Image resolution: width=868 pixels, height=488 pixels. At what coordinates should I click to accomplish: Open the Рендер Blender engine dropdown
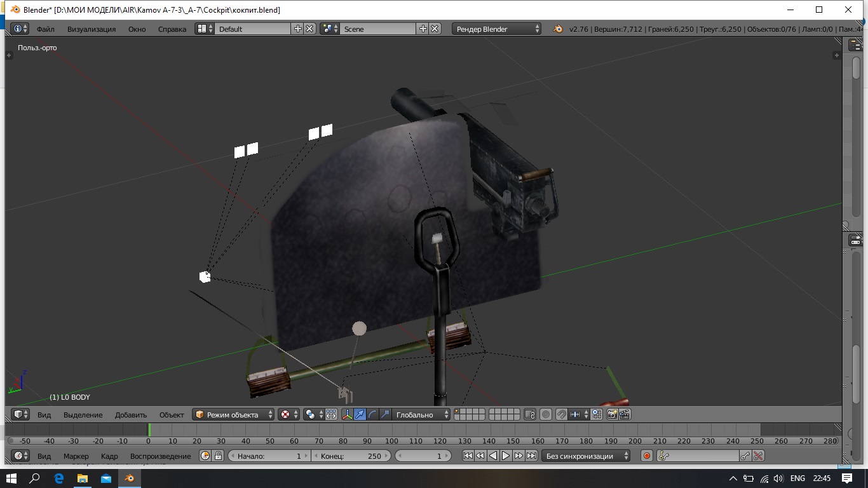click(497, 29)
